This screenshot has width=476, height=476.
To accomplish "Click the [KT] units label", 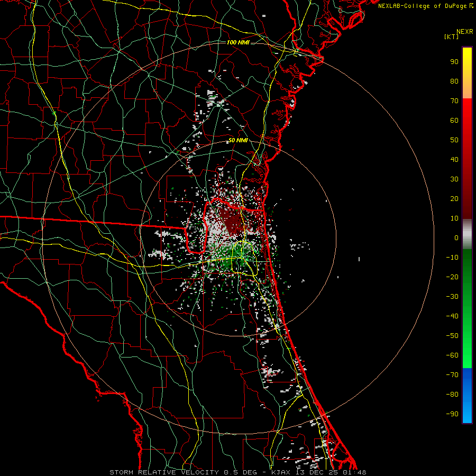I will 451,36.
